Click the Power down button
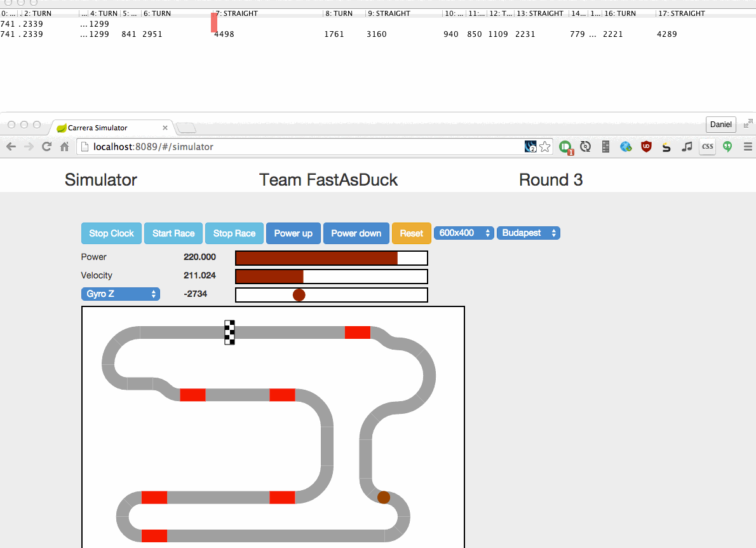 pos(356,233)
